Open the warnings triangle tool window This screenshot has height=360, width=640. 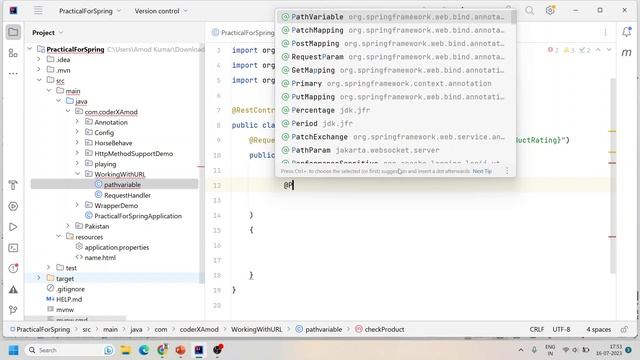pyautogui.click(x=13, y=289)
